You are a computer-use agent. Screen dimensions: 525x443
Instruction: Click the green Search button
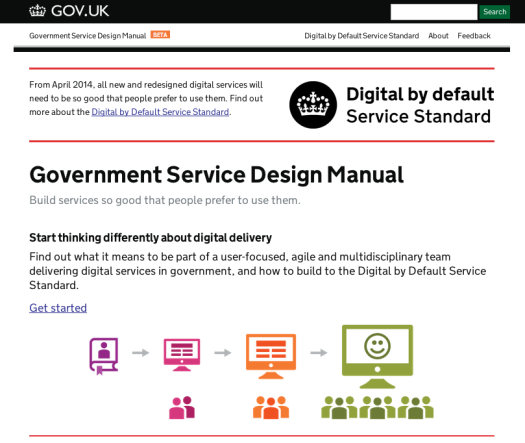point(495,12)
